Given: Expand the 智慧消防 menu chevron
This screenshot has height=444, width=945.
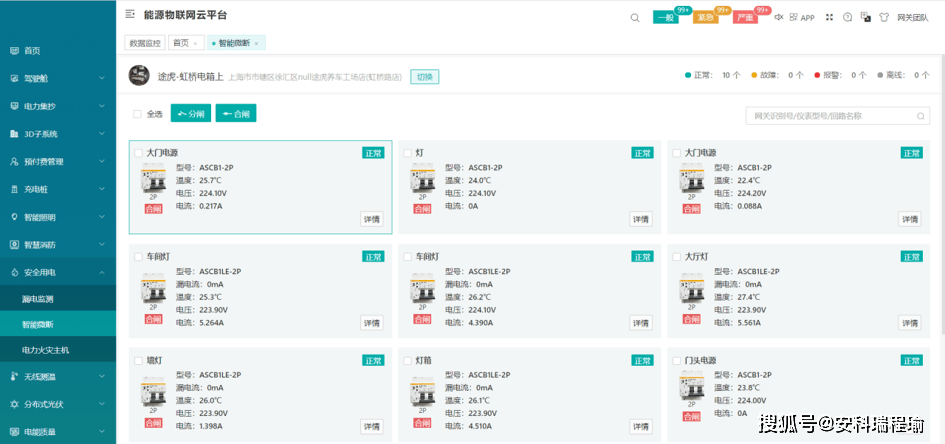Looking at the screenshot, I should [x=101, y=245].
